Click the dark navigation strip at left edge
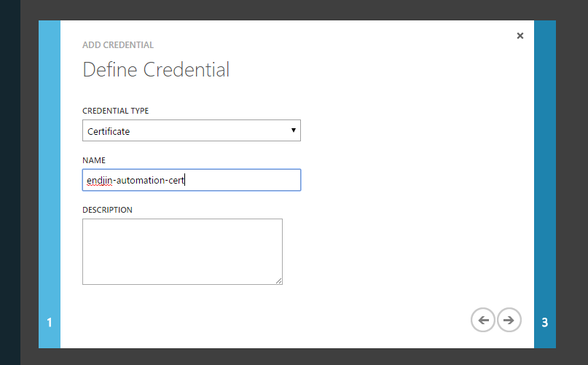 pos(10,182)
